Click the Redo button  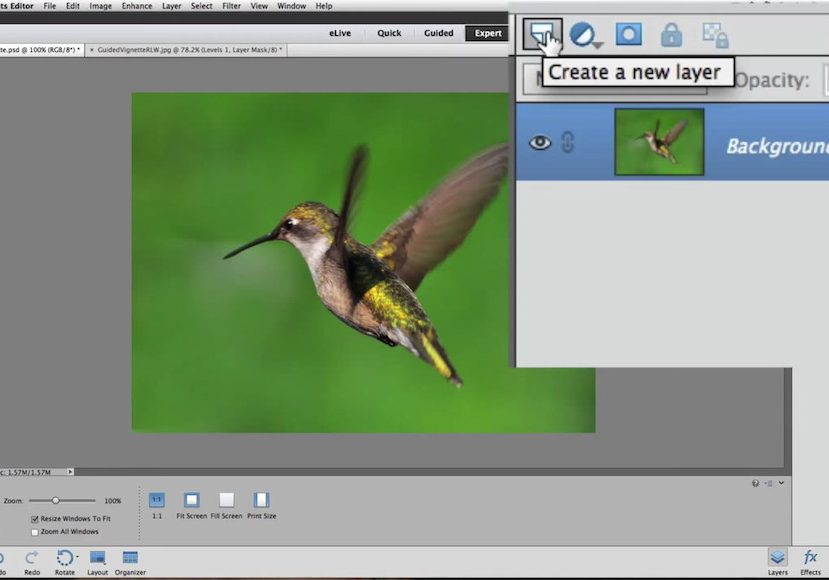[x=32, y=563]
